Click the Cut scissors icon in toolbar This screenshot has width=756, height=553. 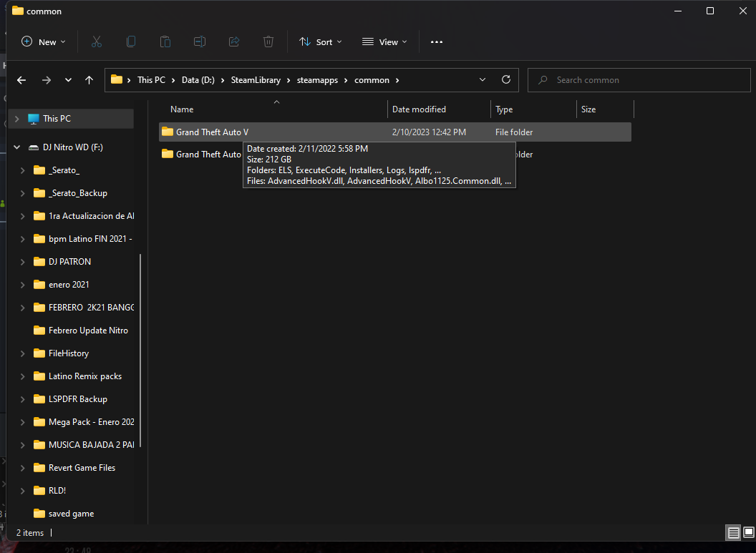click(x=97, y=41)
